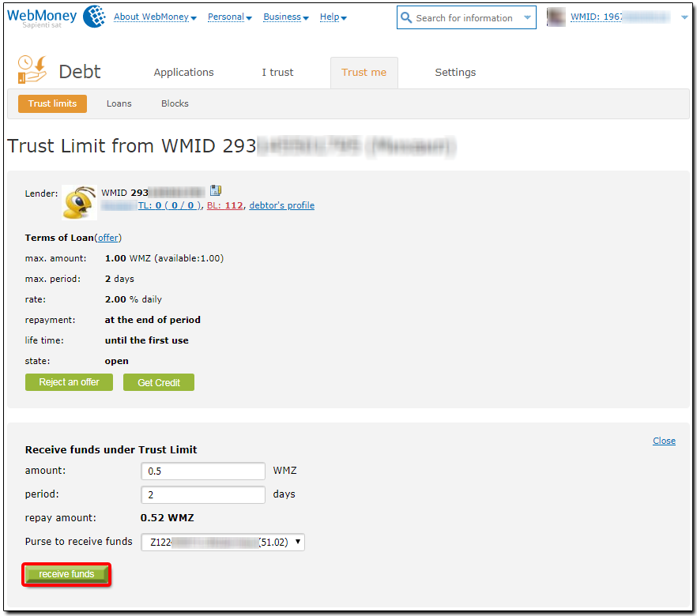Screen dimensions: 697x616
Task: Click the Close link in receive funds panel
Action: tap(664, 441)
